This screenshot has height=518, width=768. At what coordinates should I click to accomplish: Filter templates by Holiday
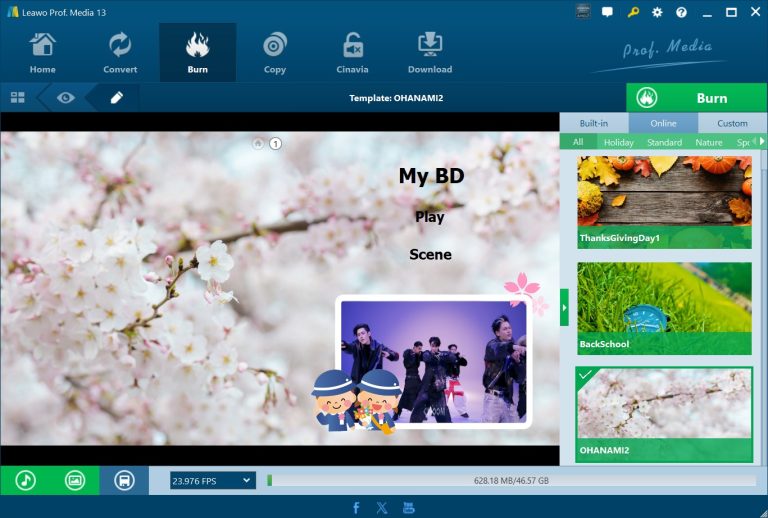point(619,142)
